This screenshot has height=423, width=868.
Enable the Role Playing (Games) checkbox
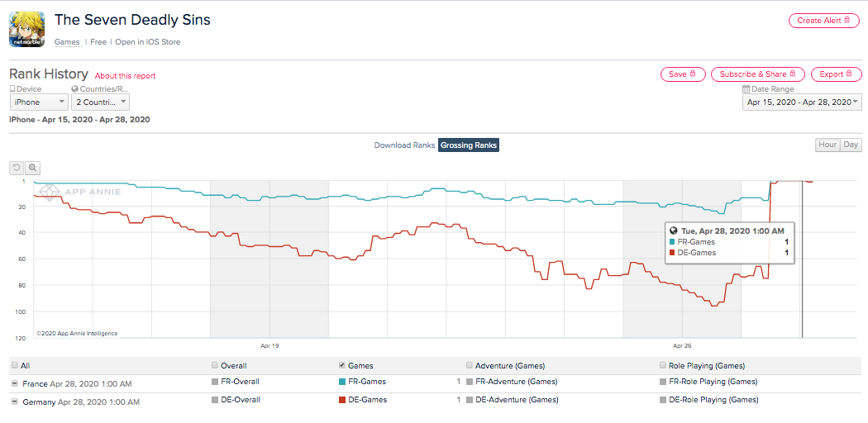663,365
